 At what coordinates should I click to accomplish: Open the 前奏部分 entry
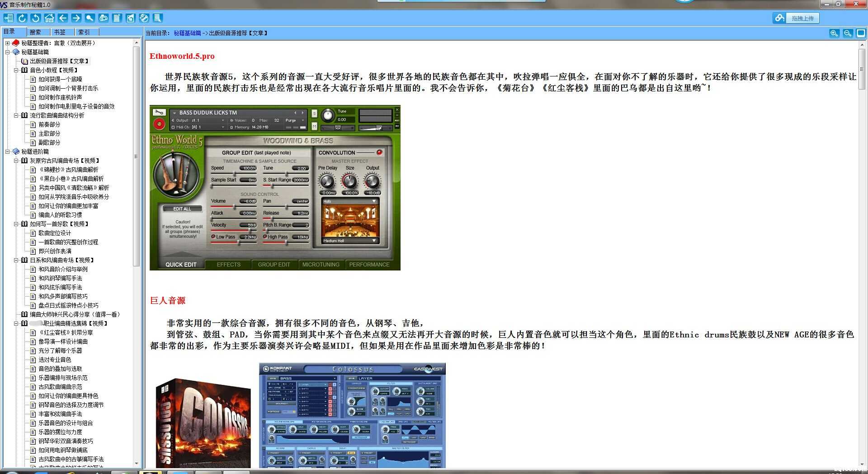(x=49, y=124)
